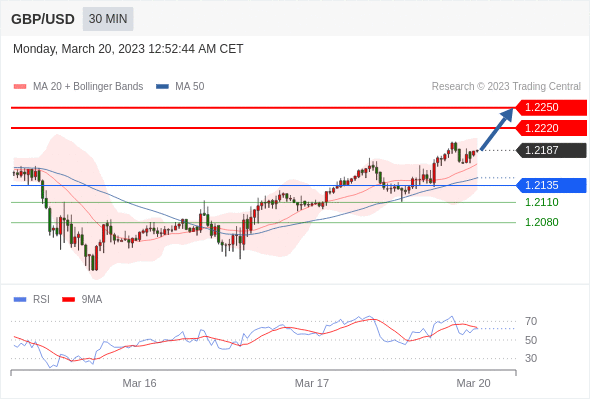Click the 1.2250 red resistance price tag
The width and height of the screenshot is (590, 400).
(x=551, y=108)
